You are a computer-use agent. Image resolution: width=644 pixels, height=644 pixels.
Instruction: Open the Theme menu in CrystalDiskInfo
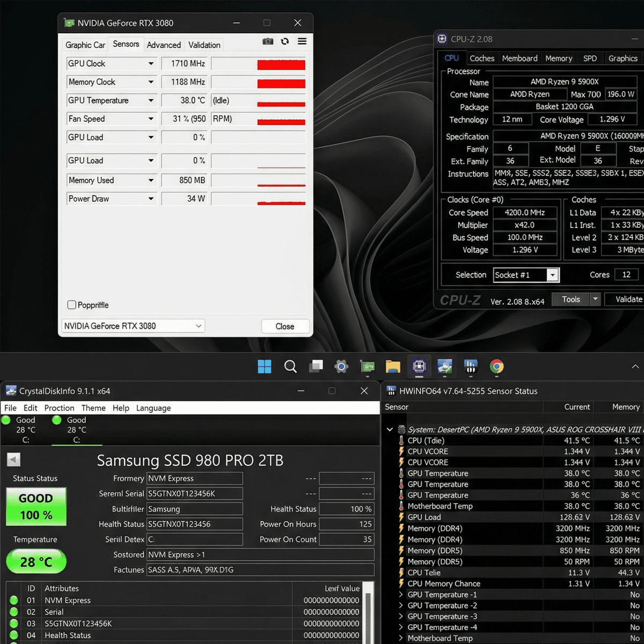[x=93, y=408]
